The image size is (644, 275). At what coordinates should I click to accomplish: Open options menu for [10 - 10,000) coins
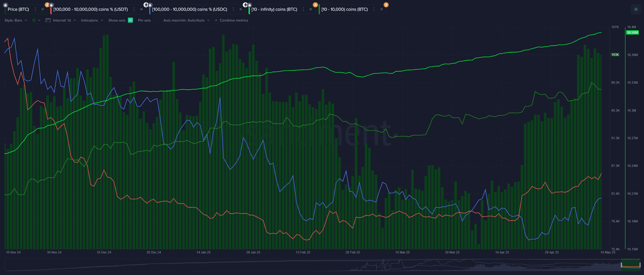click(375, 9)
